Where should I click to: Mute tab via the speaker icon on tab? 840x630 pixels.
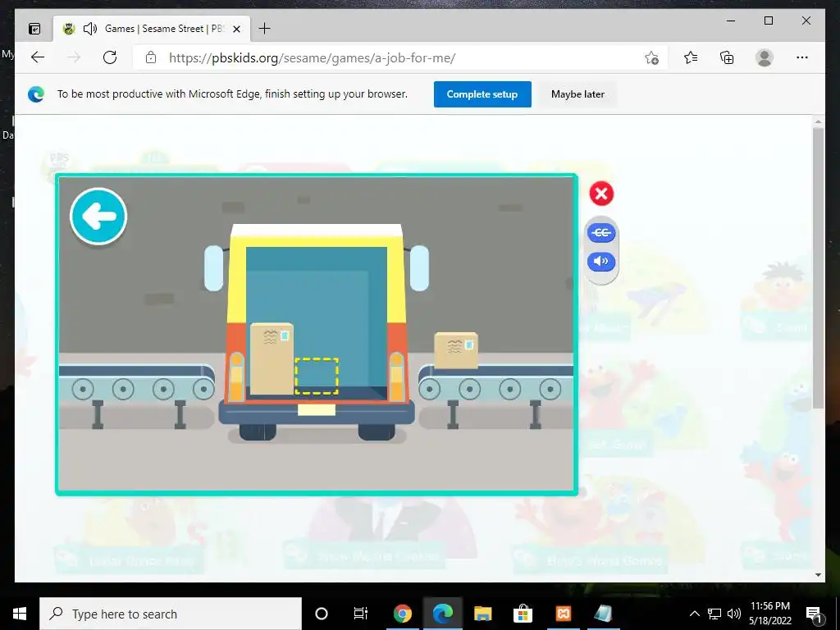pyautogui.click(x=90, y=29)
